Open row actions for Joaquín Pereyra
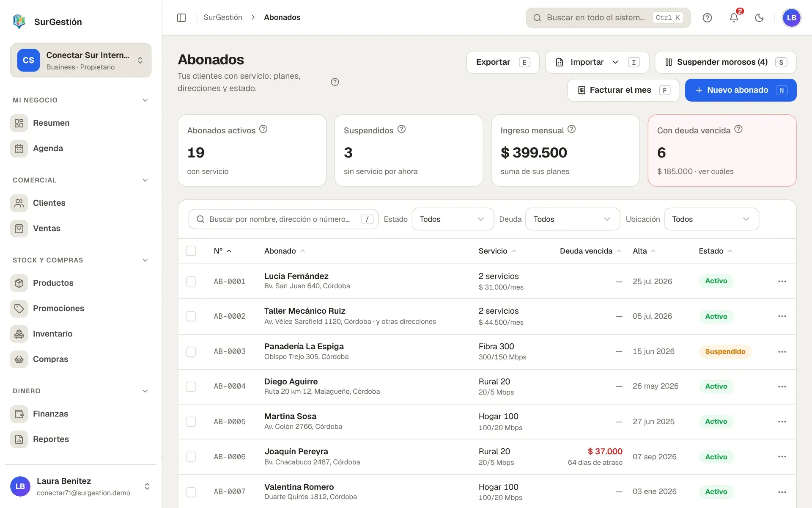The width and height of the screenshot is (812, 508). (782, 457)
